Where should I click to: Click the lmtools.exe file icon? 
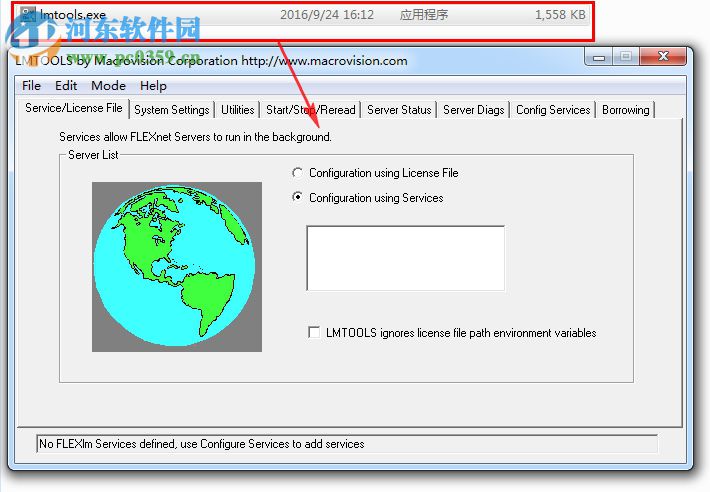point(28,15)
